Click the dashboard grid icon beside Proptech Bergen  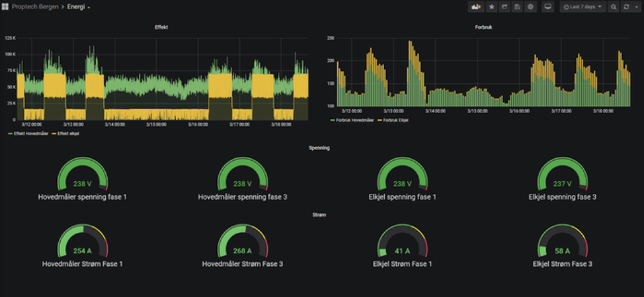(x=6, y=7)
